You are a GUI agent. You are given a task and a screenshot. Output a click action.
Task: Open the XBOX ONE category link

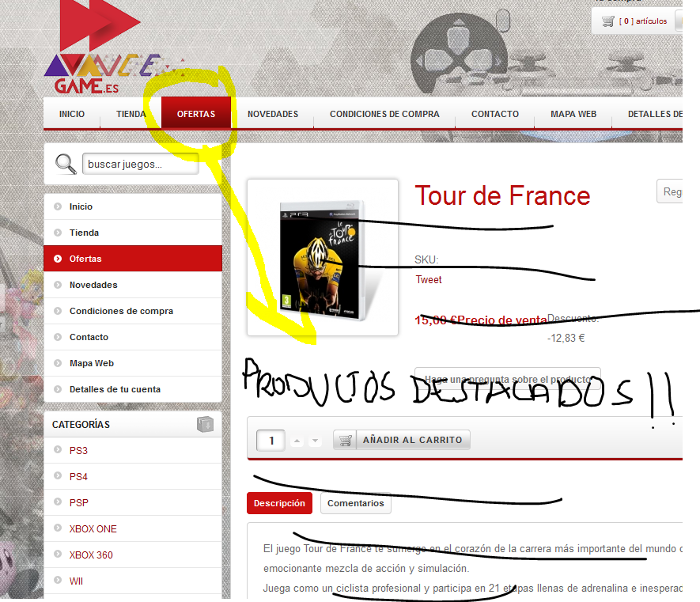point(93,528)
